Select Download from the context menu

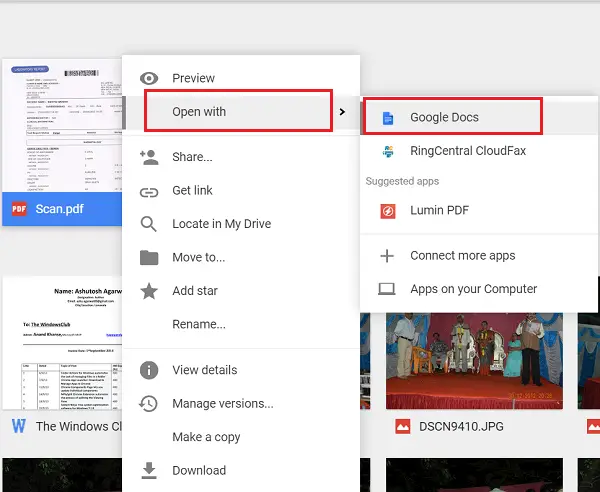point(241,471)
